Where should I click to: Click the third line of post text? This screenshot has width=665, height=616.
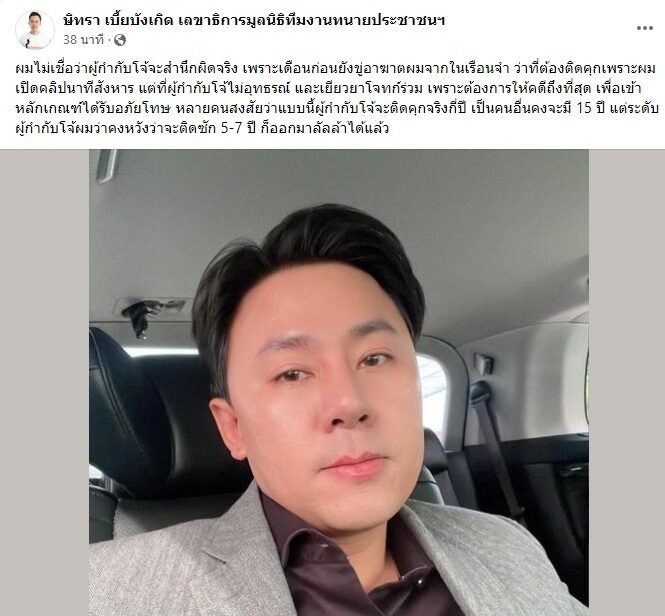337,108
